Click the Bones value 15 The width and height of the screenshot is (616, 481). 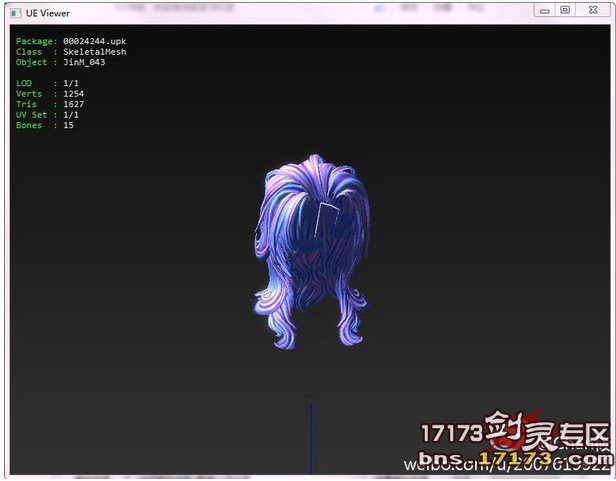point(68,125)
